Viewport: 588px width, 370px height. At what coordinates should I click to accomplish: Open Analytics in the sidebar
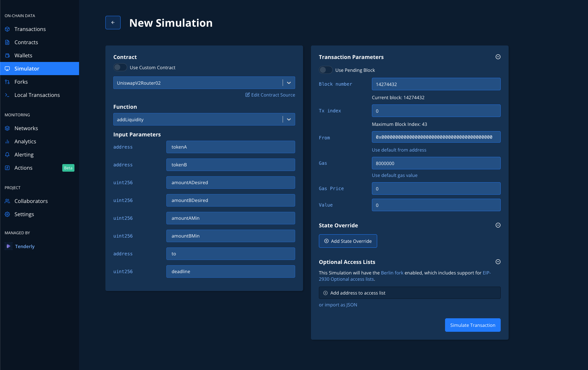pyautogui.click(x=40, y=141)
